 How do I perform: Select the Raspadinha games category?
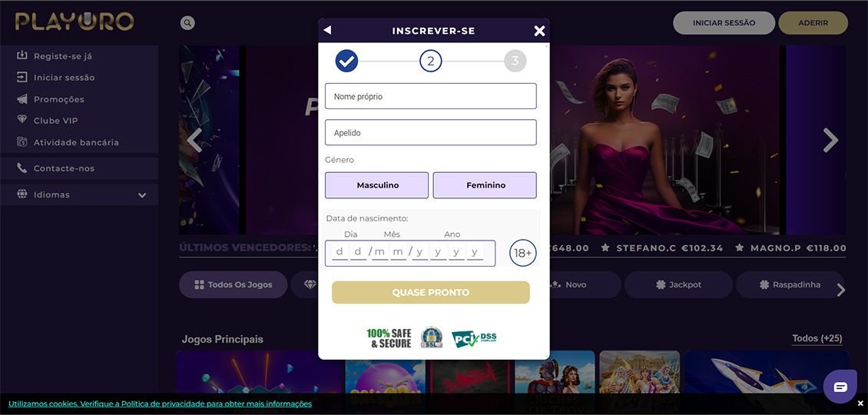tap(790, 285)
